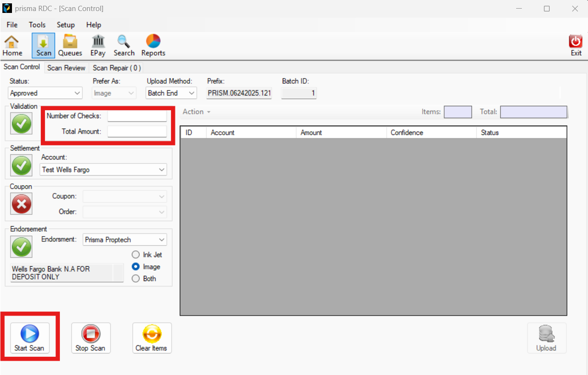Screen dimensions: 588x375
Task: Select the Image endorsement radio button
Action: [136, 267]
